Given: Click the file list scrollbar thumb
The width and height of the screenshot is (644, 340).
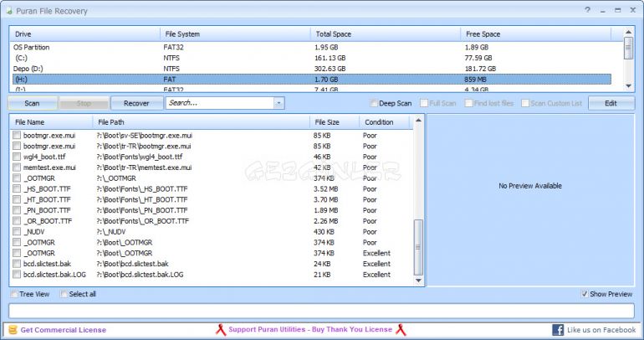Looking at the screenshot, I should [x=418, y=247].
